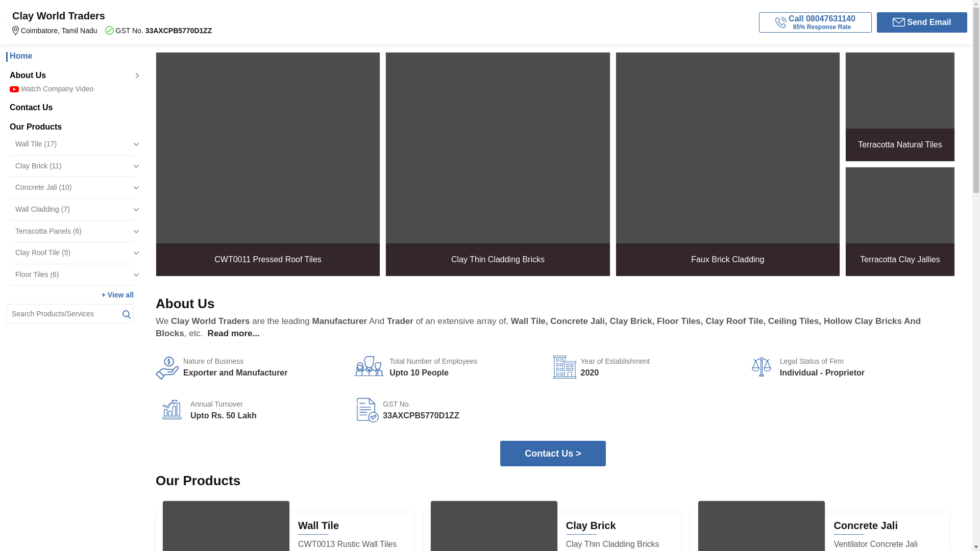980x551 pixels.
Task: Expand the Clay Roof Tile (5) category
Action: [x=136, y=253]
